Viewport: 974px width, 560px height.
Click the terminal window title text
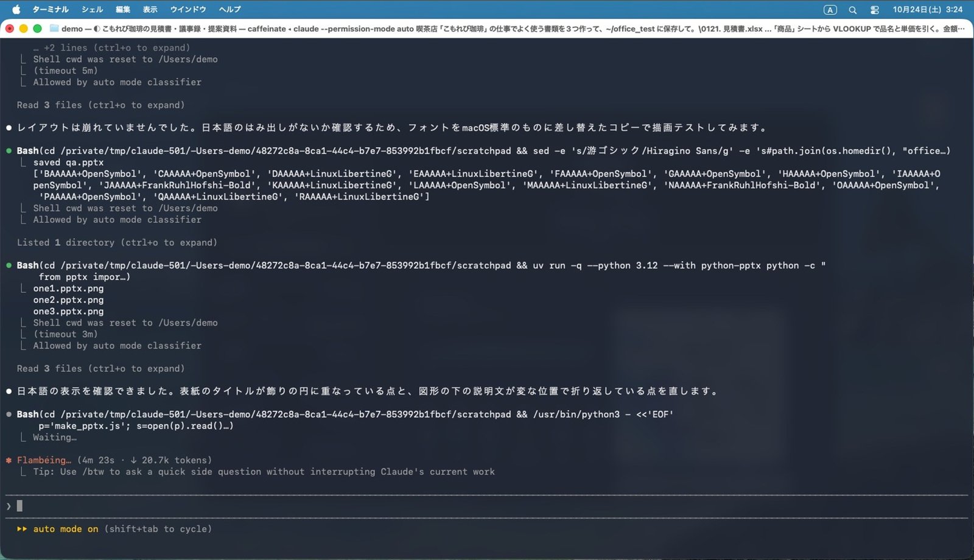(x=513, y=29)
